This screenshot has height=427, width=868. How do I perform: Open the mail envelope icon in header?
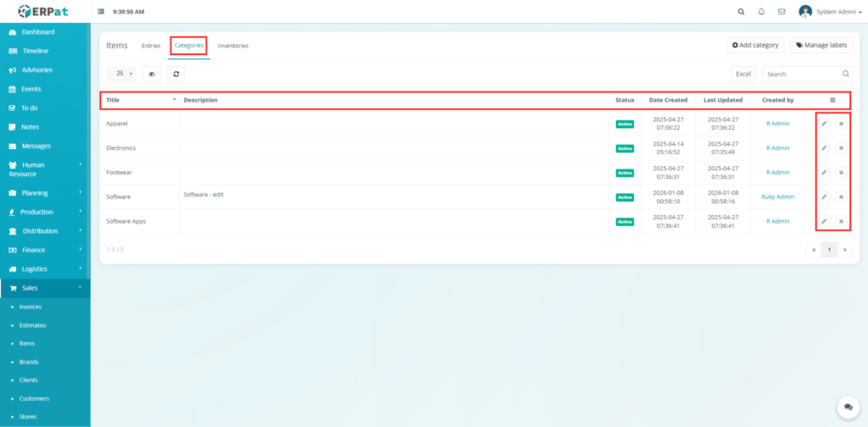click(781, 12)
